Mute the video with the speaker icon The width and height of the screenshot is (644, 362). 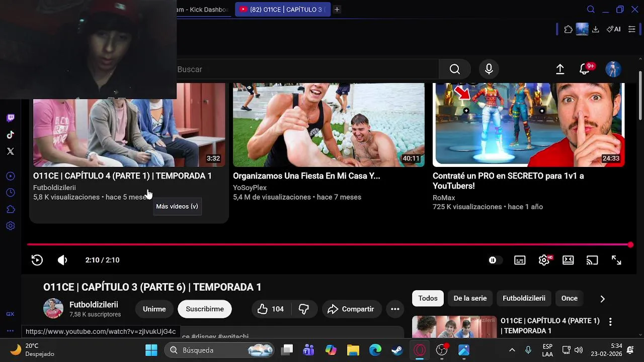62,260
